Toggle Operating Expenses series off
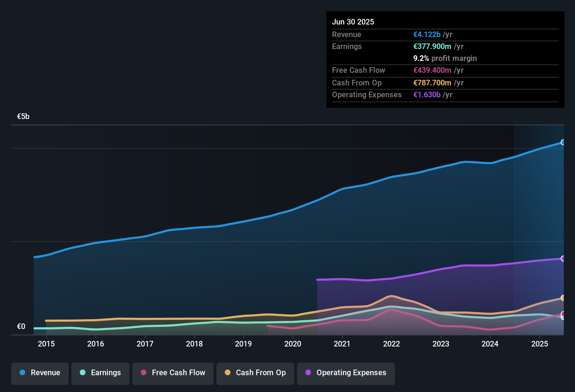575x392 pixels. pyautogui.click(x=346, y=373)
